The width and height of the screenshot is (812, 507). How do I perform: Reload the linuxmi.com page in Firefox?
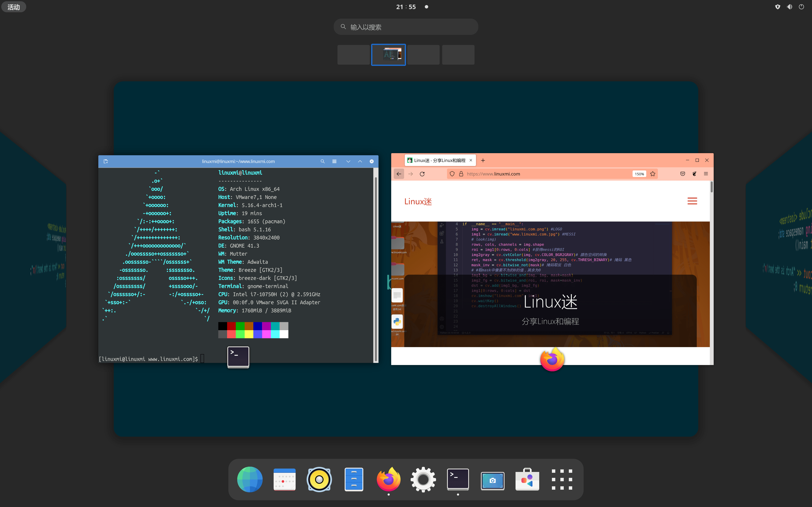tap(422, 174)
